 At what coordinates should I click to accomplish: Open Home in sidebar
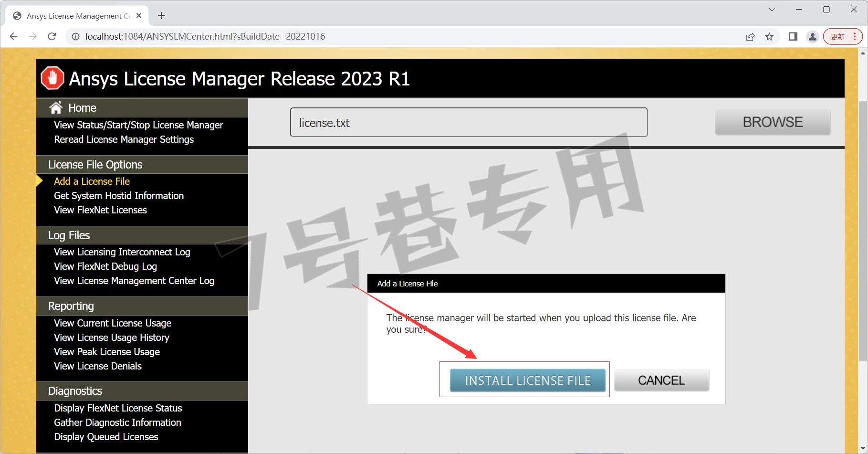tap(82, 108)
